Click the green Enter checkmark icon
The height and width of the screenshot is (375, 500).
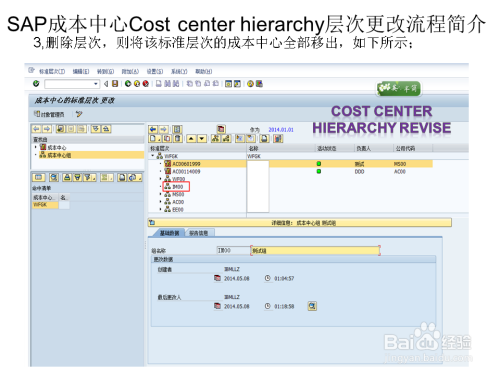pyautogui.click(x=36, y=83)
